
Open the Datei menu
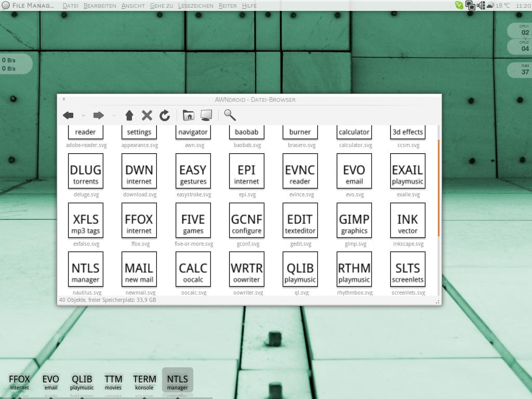pyautogui.click(x=71, y=6)
